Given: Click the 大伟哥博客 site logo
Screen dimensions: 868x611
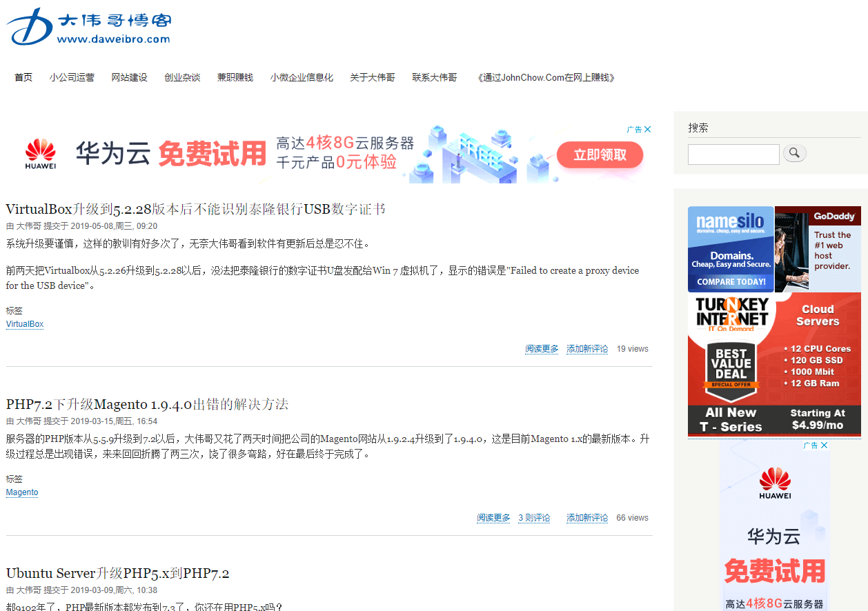Looking at the screenshot, I should 88,28.
